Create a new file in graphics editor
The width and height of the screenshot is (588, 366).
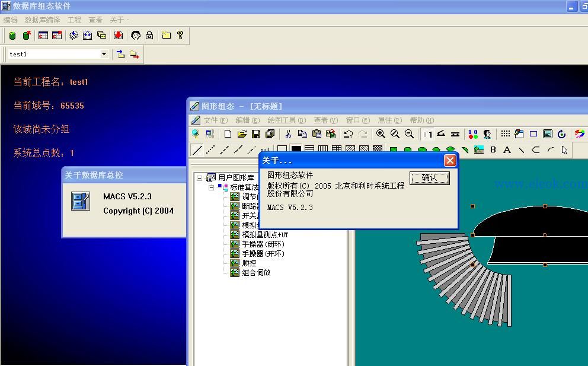(x=228, y=134)
